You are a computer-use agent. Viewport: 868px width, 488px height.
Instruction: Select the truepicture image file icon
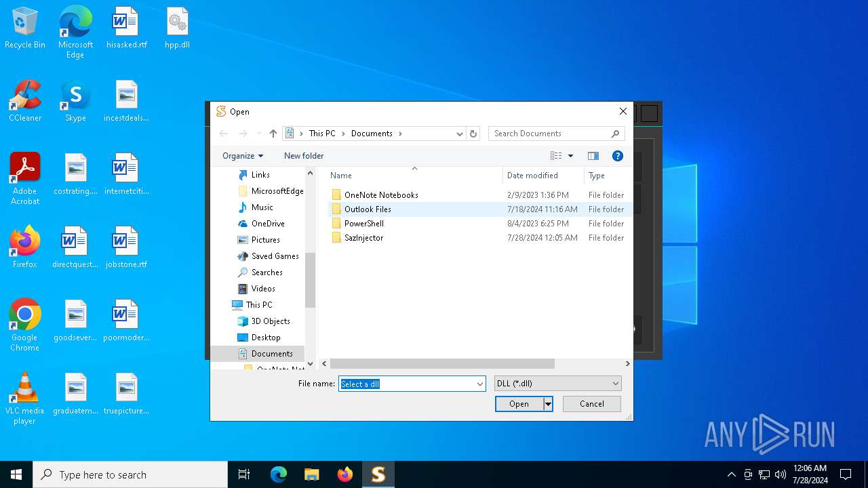pyautogui.click(x=126, y=394)
